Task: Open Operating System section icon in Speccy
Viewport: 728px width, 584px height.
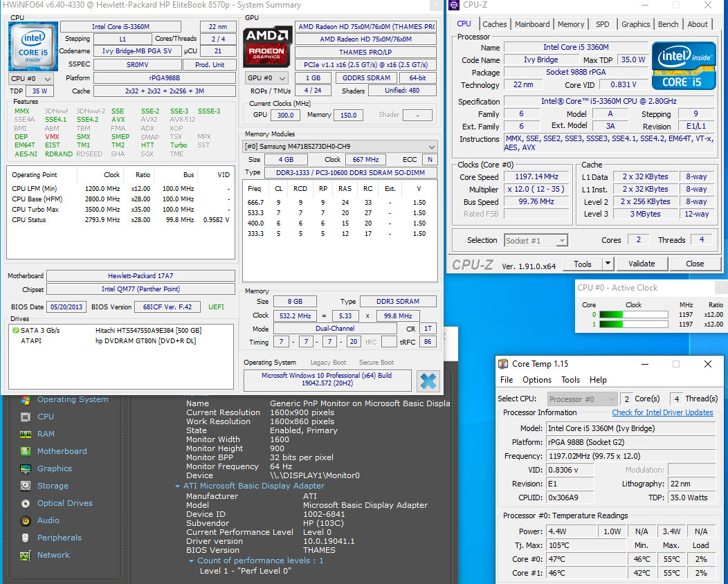Action: click(x=26, y=400)
